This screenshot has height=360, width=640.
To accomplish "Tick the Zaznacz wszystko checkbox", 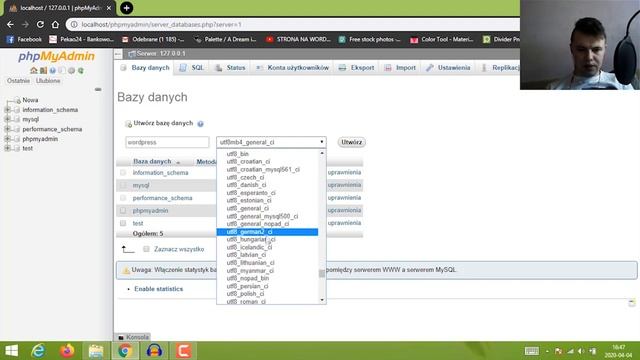I will tap(146, 249).
